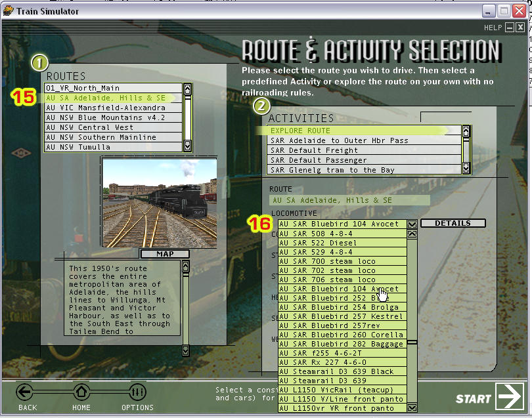Click Activities list scroll up arrow
Image resolution: width=532 pixels, height=418 pixels.
tap(466, 131)
